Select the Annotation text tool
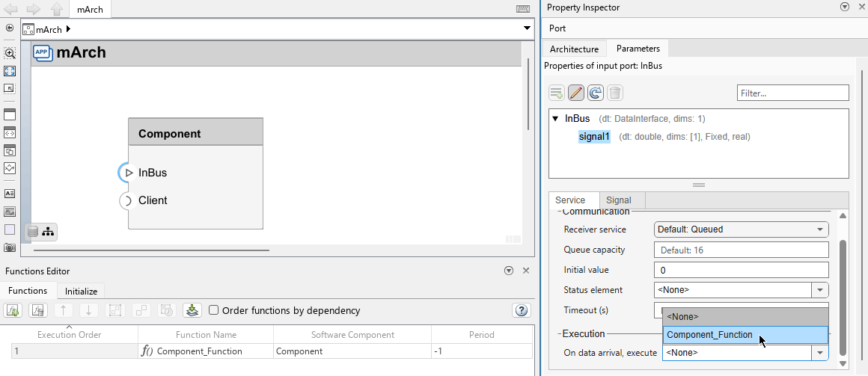The width and height of the screenshot is (868, 376). 10,194
